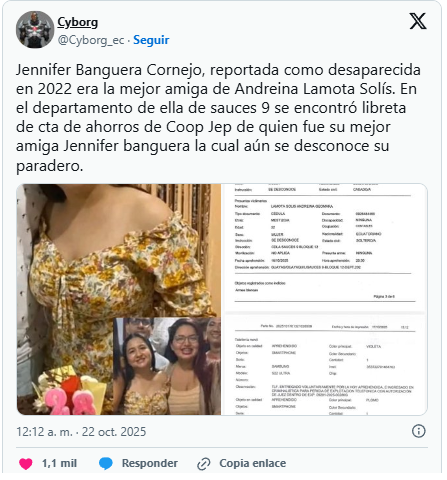Open the info circle icon
Screen dimensions: 447x480
point(418,431)
